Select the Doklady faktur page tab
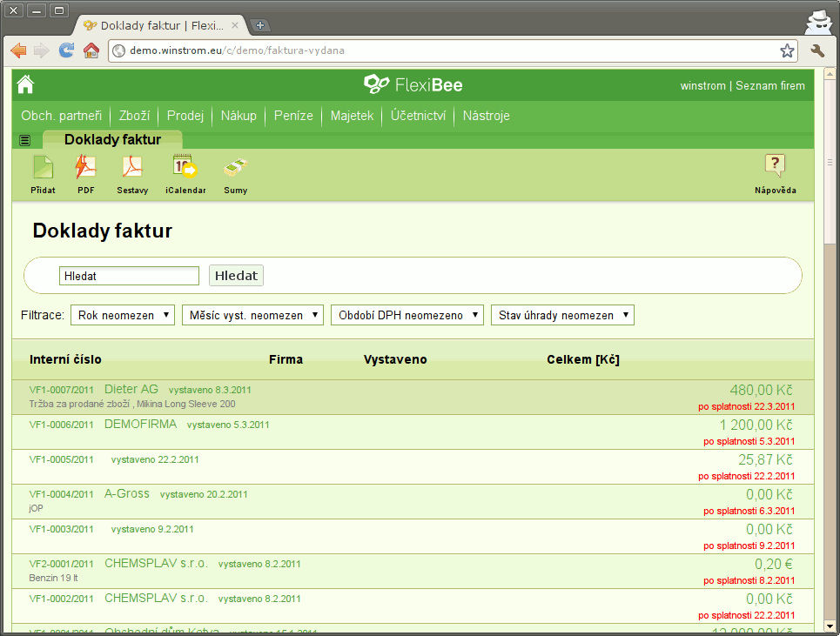This screenshot has height=636, width=840. click(112, 139)
